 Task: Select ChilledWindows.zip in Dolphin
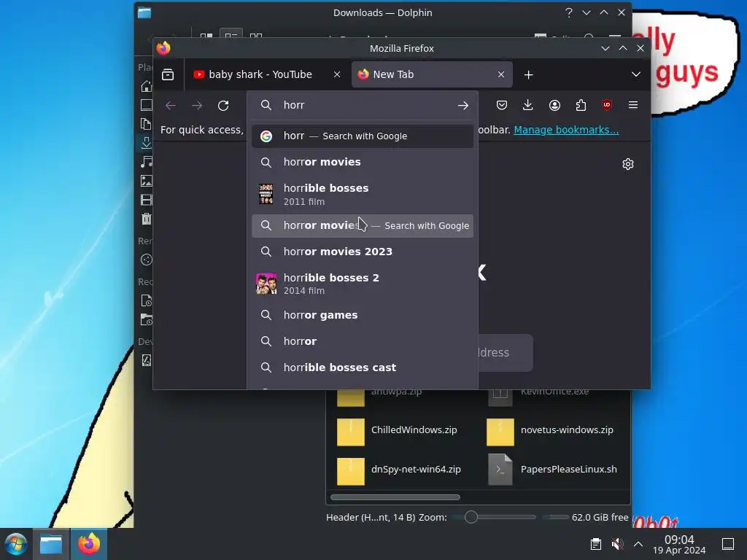point(398,432)
